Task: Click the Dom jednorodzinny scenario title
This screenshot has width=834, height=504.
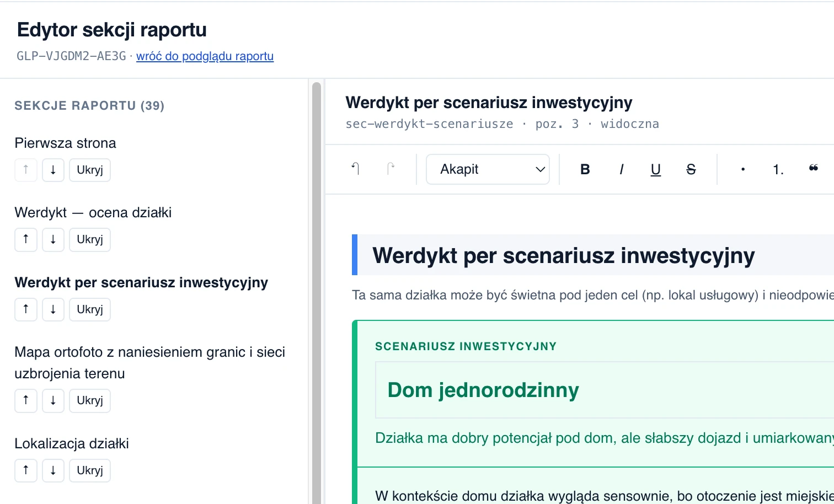Action: point(483,390)
